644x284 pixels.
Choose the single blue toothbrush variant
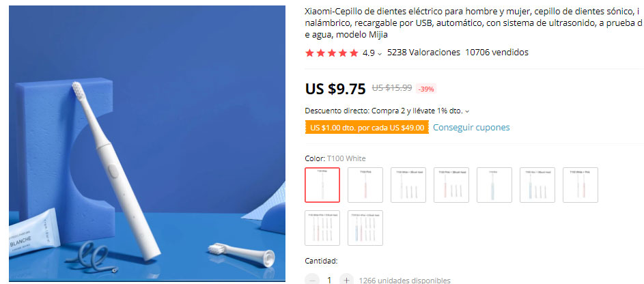(x=494, y=185)
